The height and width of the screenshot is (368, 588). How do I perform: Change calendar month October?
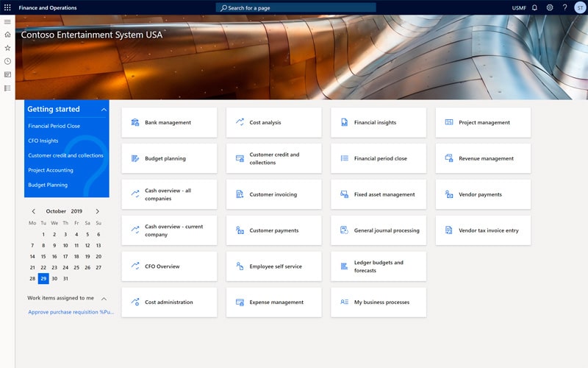(x=56, y=211)
